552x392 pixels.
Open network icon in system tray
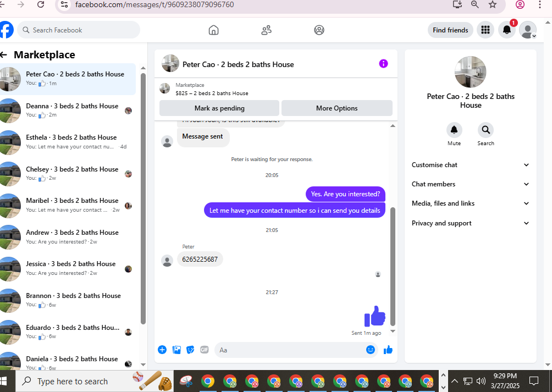pos(467,381)
